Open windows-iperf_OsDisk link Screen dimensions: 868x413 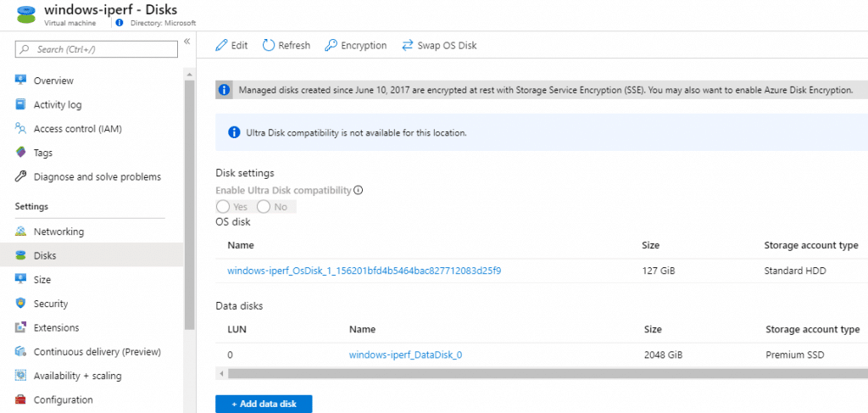coord(364,271)
